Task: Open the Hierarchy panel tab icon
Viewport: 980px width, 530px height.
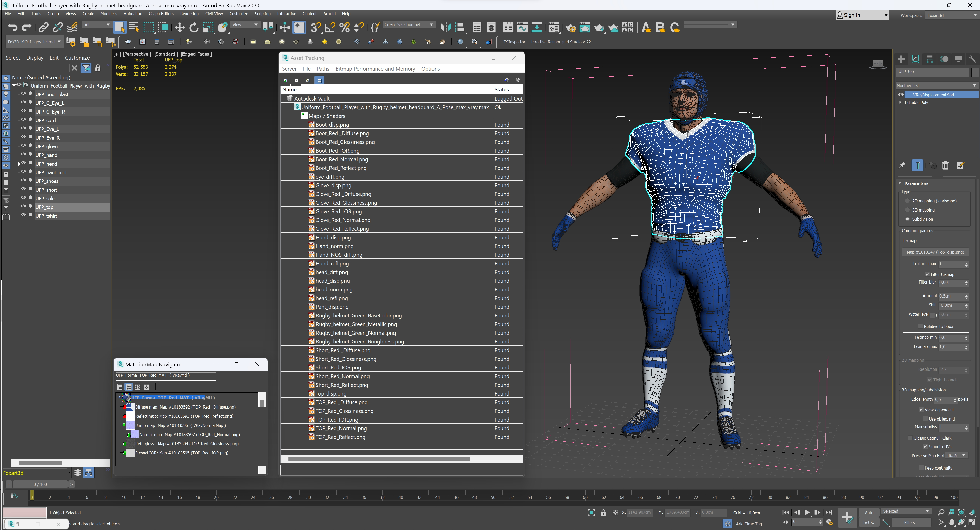Action: click(930, 59)
